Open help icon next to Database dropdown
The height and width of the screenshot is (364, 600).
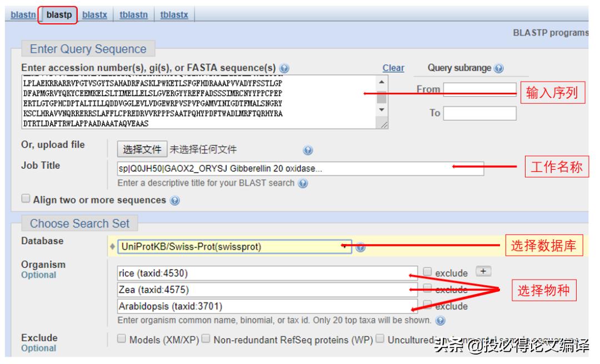coord(360,247)
